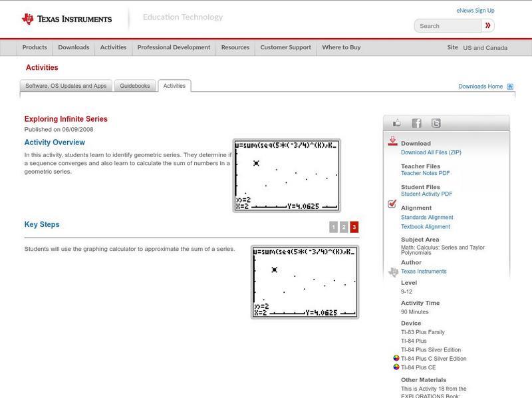Click the Alignment checkmark icon
Image resolution: width=532 pixels, height=398 pixels.
tap(392, 204)
